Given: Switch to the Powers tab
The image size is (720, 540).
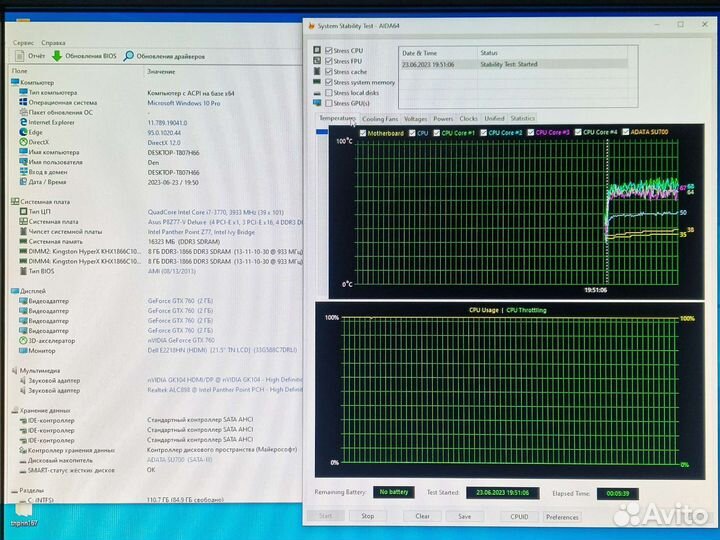Looking at the screenshot, I should pyautogui.click(x=443, y=118).
